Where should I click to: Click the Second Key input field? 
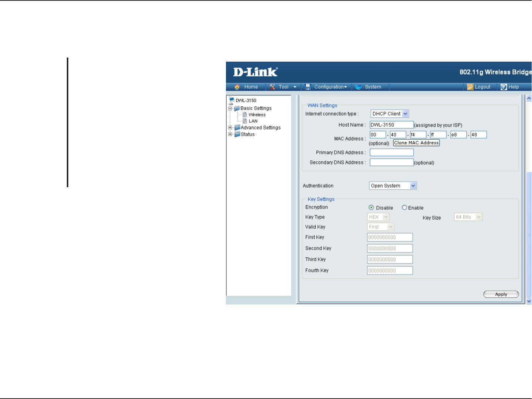390,248
